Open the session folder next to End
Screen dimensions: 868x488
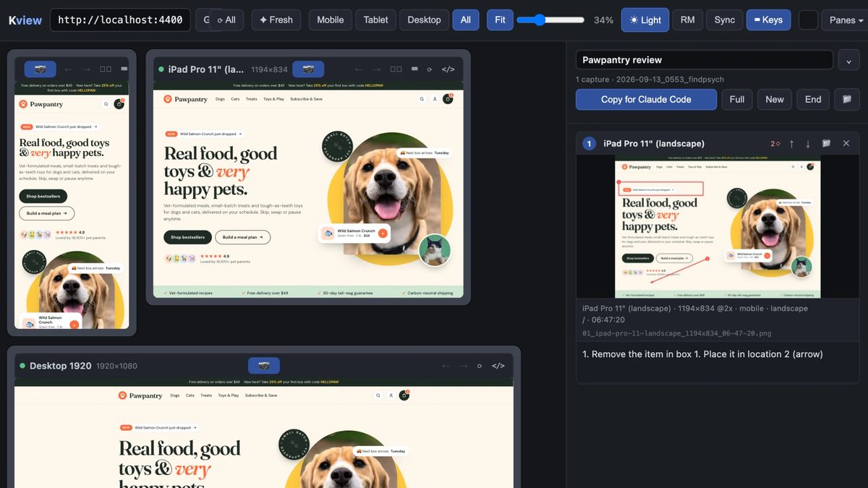point(847,99)
